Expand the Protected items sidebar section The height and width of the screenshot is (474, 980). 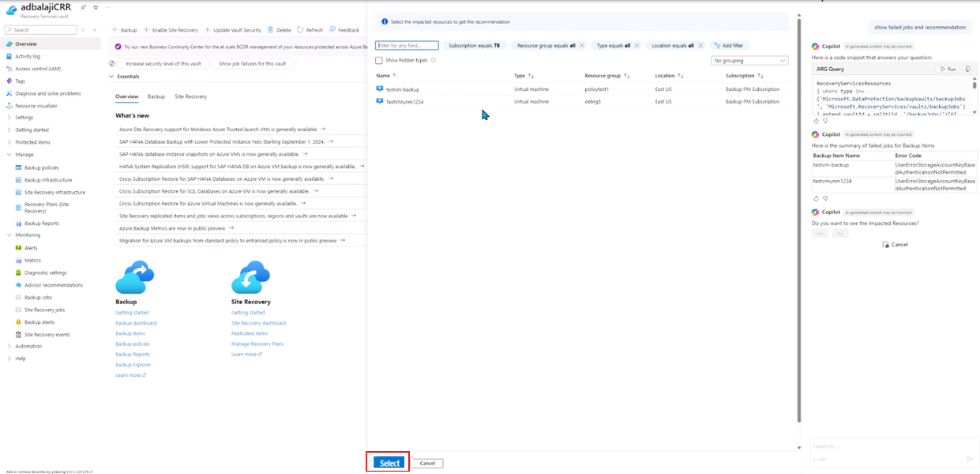[x=9, y=142]
